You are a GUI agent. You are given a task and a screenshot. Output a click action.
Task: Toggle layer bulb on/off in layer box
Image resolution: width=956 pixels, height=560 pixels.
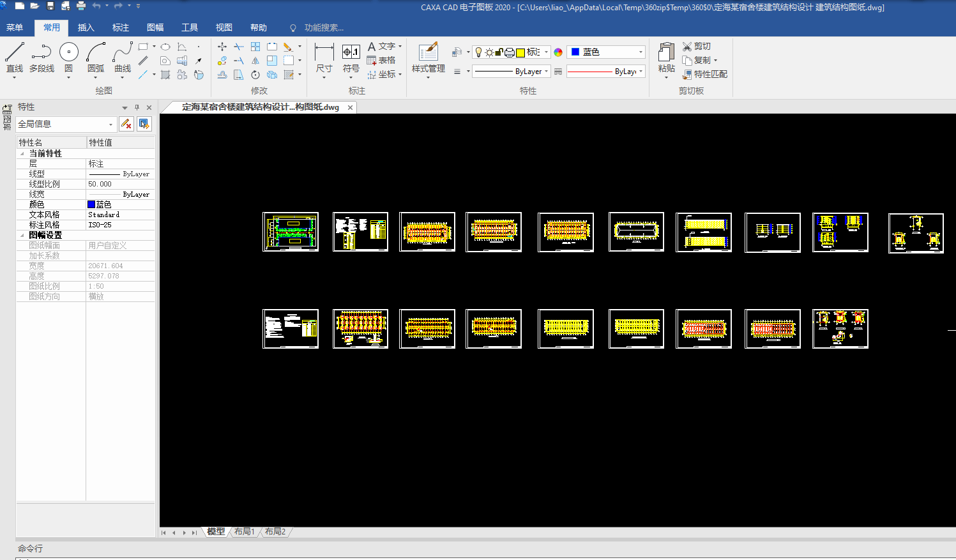[x=479, y=52]
